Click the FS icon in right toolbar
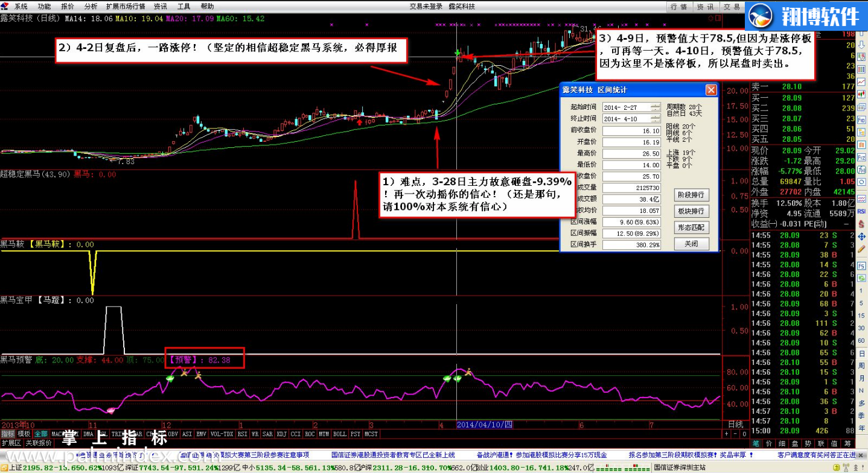 861,266
